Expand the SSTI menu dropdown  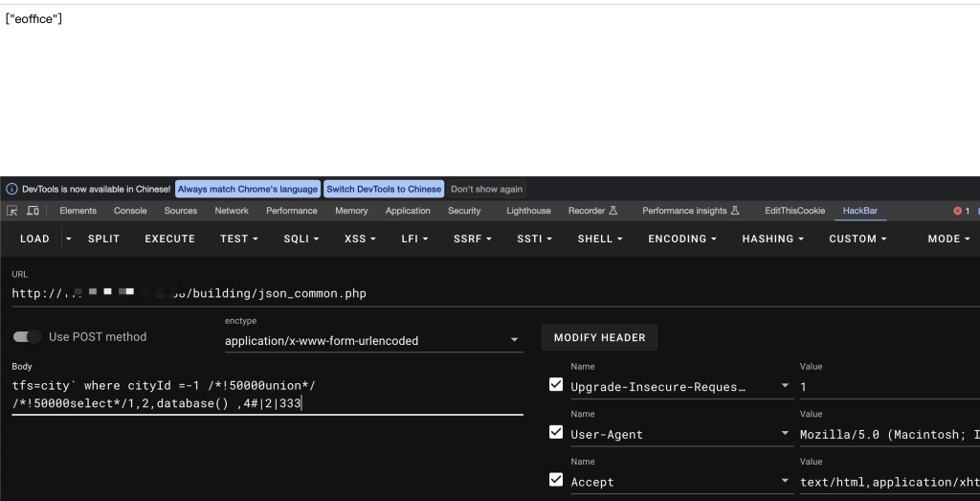(x=535, y=239)
